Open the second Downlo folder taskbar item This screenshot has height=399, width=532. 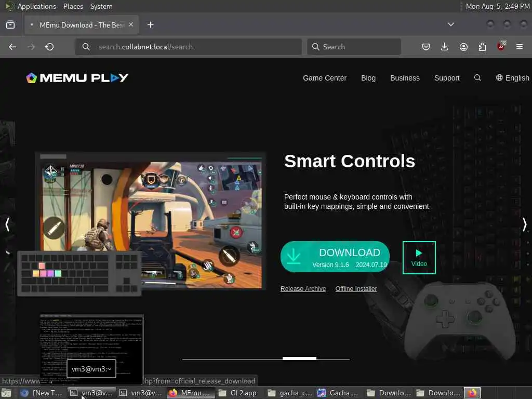[x=438, y=393]
